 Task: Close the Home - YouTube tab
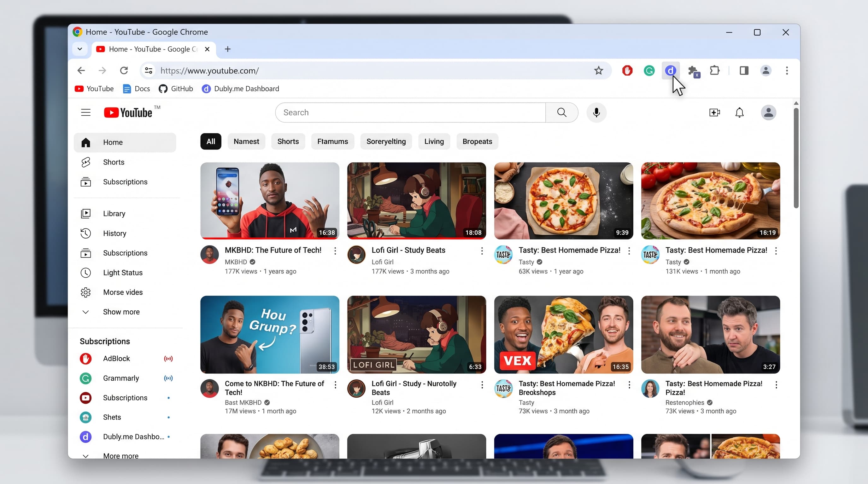207,49
